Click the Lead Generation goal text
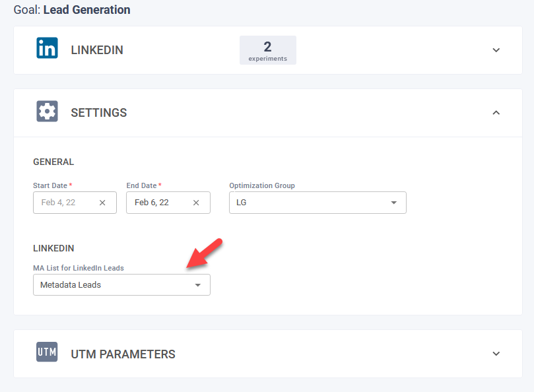 coord(86,10)
